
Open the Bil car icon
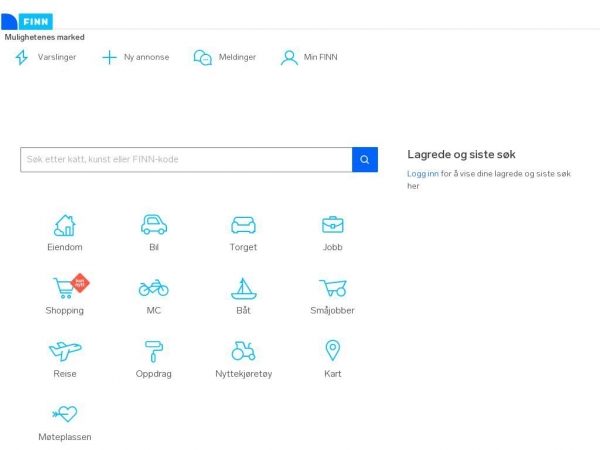(154, 224)
